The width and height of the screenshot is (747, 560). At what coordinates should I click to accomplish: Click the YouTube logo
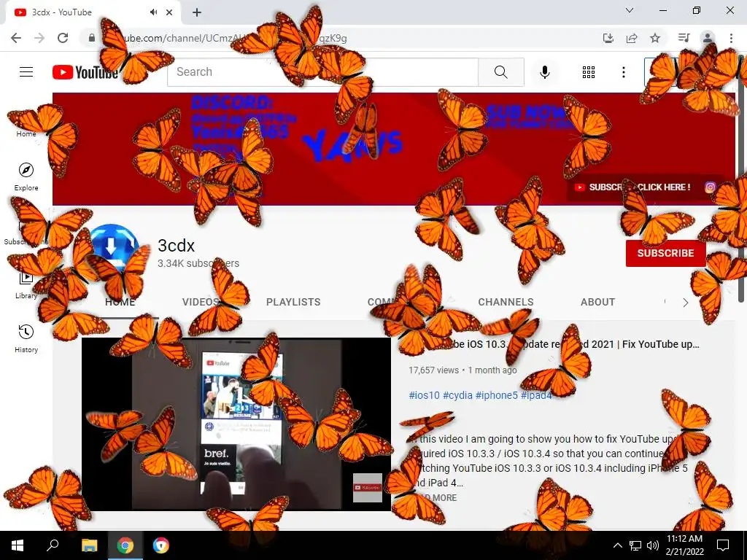point(85,72)
